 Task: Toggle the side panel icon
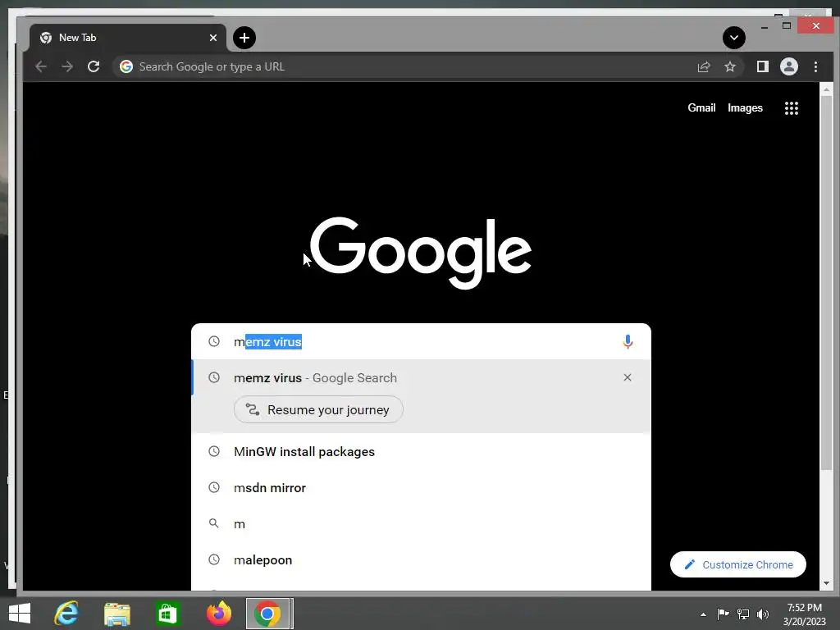(762, 66)
